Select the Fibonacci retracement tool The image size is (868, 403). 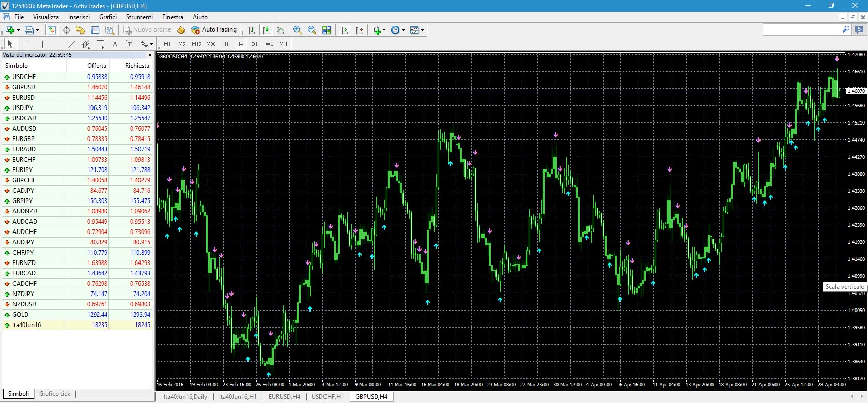(100, 44)
